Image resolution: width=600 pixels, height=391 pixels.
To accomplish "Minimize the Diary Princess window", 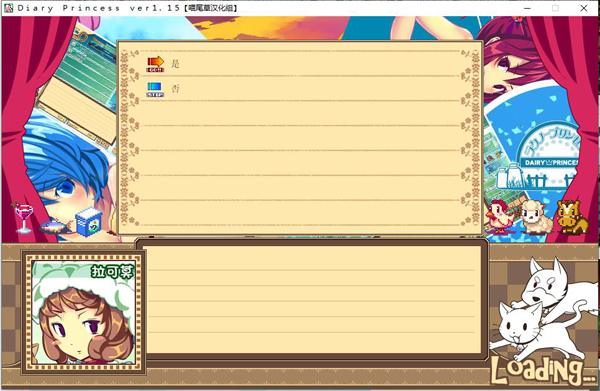I will tap(527, 8).
